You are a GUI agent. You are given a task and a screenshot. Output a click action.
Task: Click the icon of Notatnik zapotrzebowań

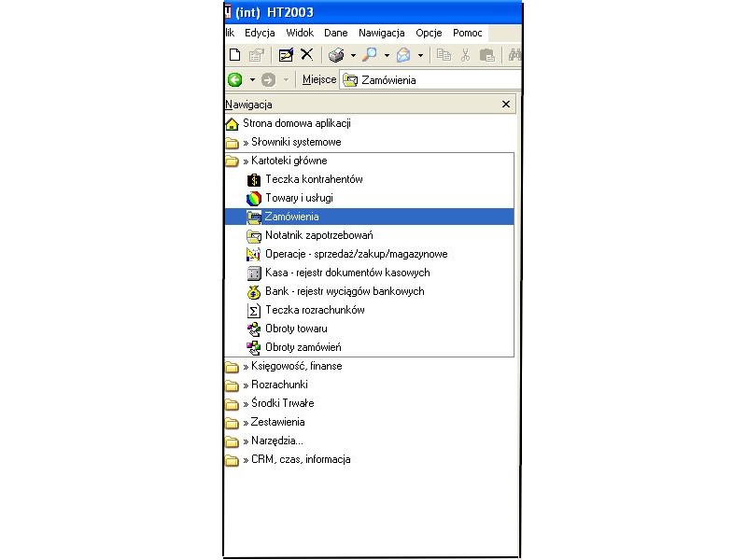point(254,236)
